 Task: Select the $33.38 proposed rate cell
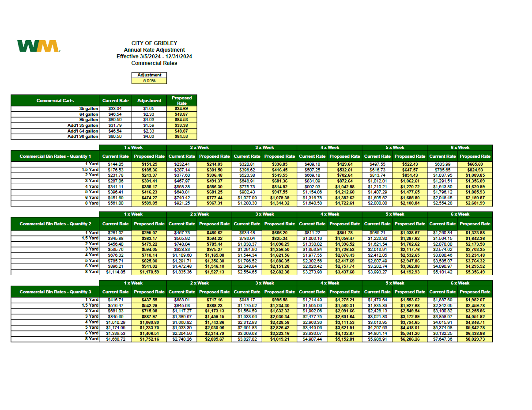click(181, 125)
